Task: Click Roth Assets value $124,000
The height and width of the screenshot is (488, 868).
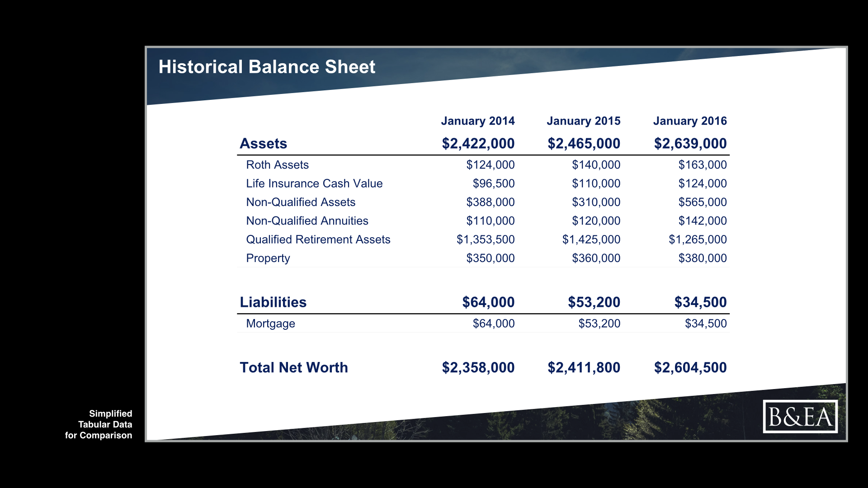Action: (x=491, y=165)
